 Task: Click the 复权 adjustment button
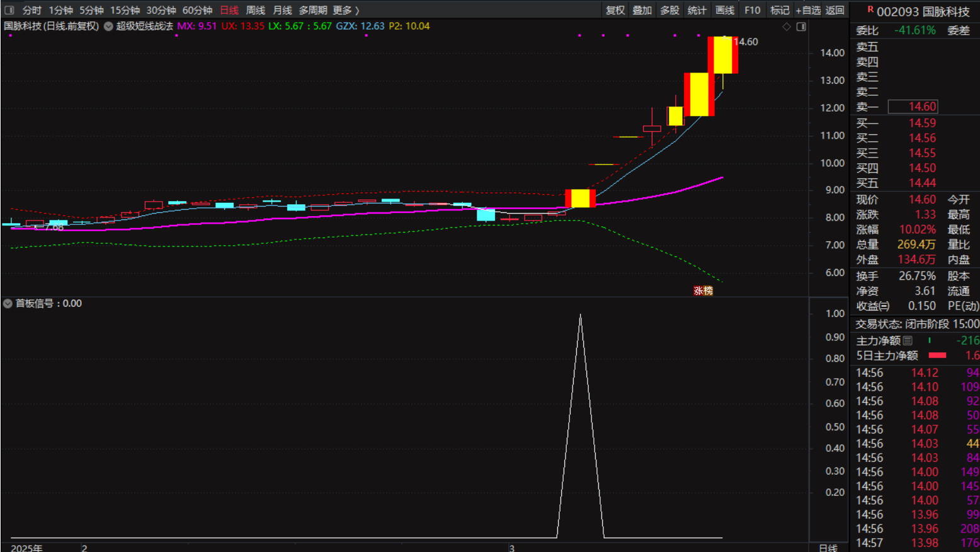[x=615, y=10]
